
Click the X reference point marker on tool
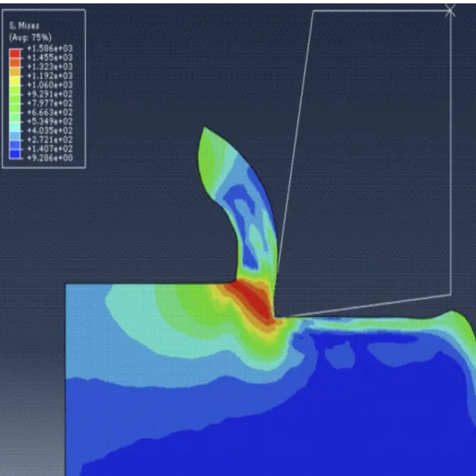coord(449,10)
